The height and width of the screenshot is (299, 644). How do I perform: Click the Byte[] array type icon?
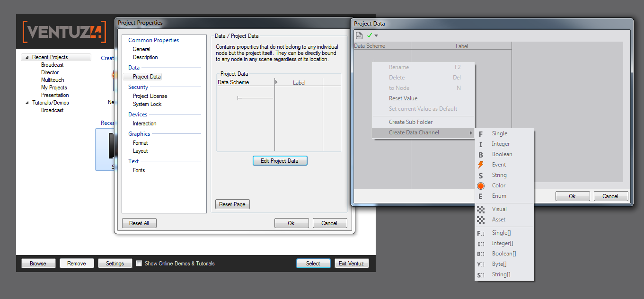pyautogui.click(x=481, y=264)
